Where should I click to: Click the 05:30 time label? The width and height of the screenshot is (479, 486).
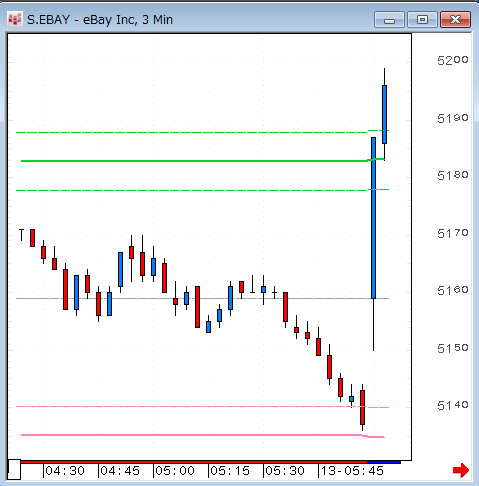click(285, 471)
